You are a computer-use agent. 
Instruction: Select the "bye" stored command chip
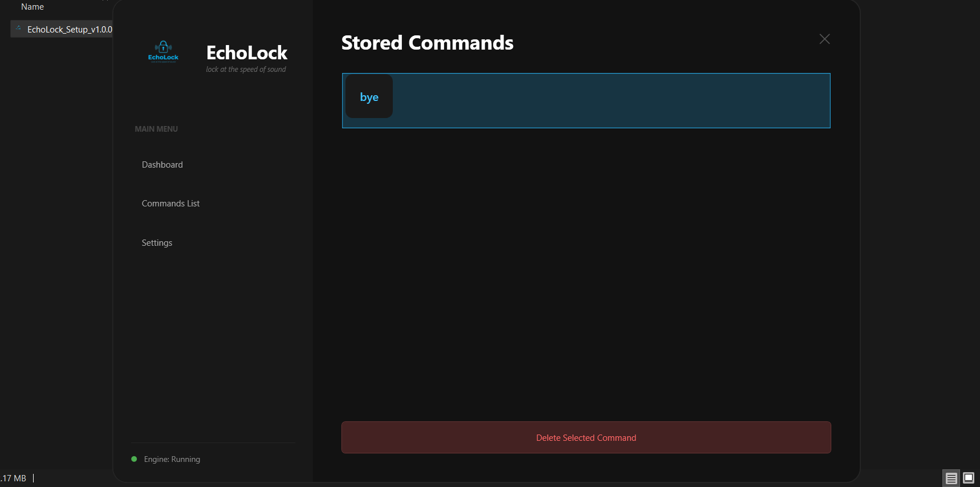(x=369, y=97)
